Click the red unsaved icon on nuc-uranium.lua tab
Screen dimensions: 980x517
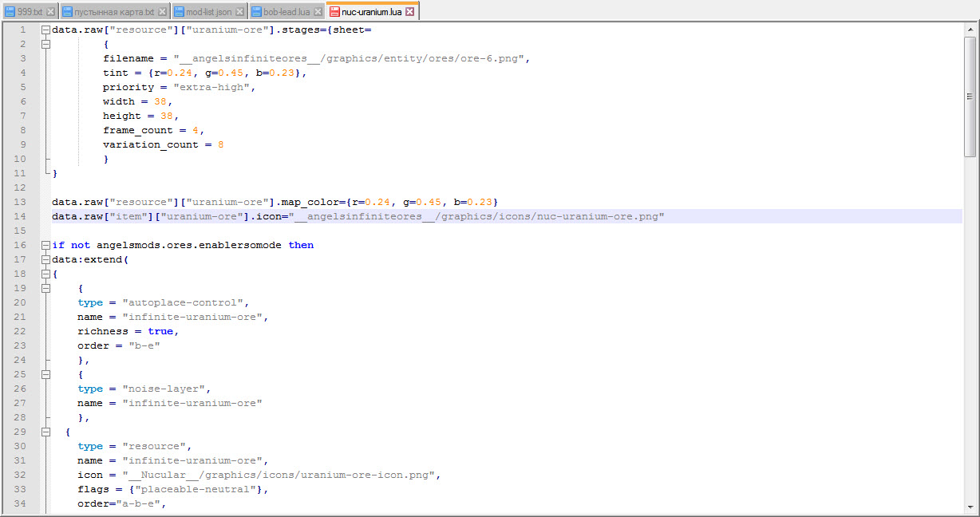click(x=334, y=12)
